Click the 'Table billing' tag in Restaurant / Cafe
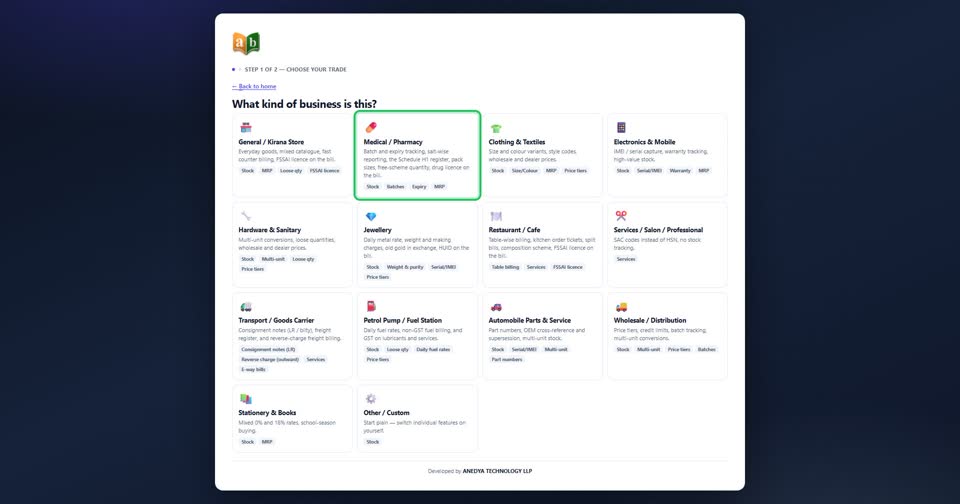 tap(505, 267)
